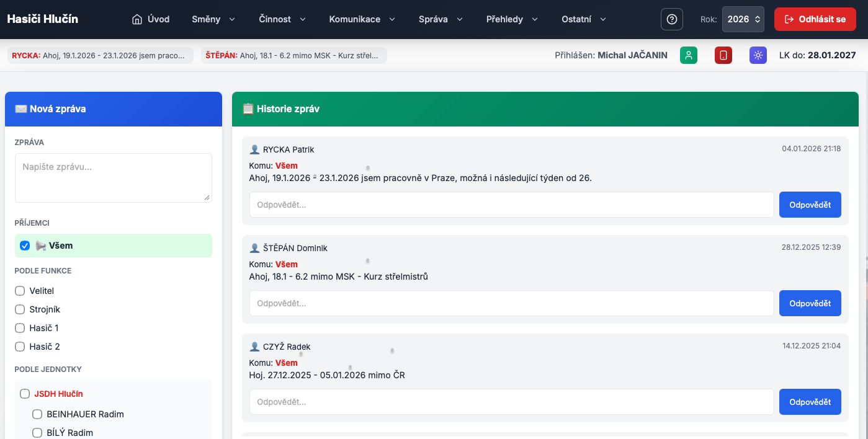Click the Napište zprávu message text area
This screenshot has width=868, height=439.
114,177
